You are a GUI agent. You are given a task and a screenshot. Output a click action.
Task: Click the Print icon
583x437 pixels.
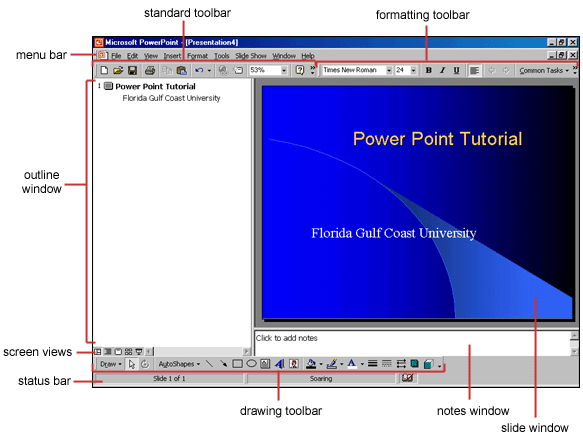150,70
